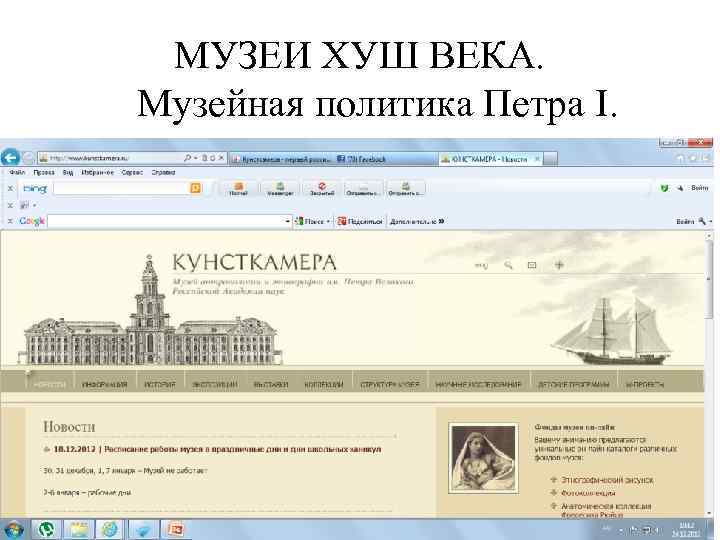720x540 pixels.
Task: Open the Справка menu
Action: pos(163,173)
